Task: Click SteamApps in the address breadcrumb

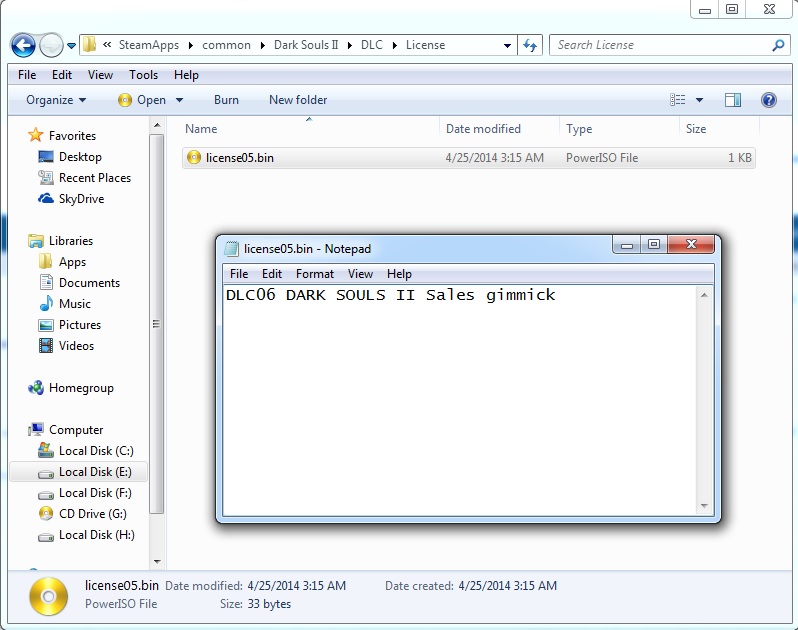Action: coord(149,45)
